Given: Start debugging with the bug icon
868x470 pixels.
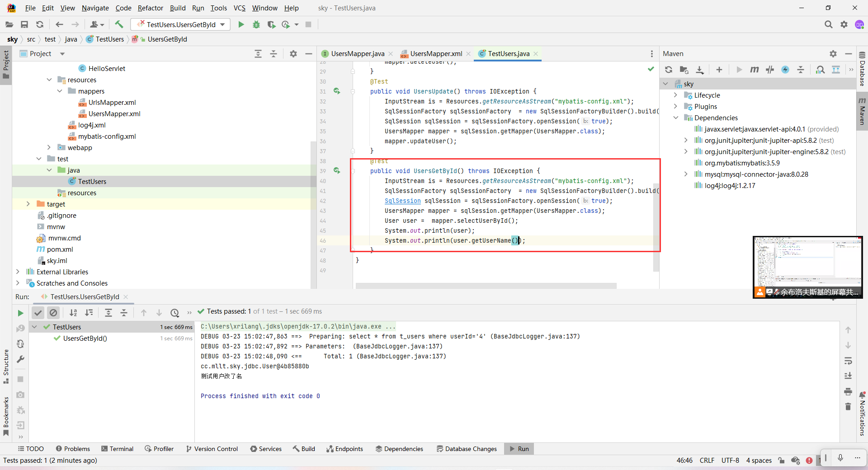Looking at the screenshot, I should coord(256,24).
